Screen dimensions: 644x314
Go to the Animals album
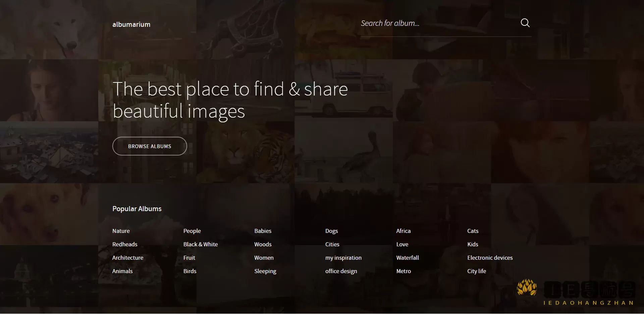(122, 271)
